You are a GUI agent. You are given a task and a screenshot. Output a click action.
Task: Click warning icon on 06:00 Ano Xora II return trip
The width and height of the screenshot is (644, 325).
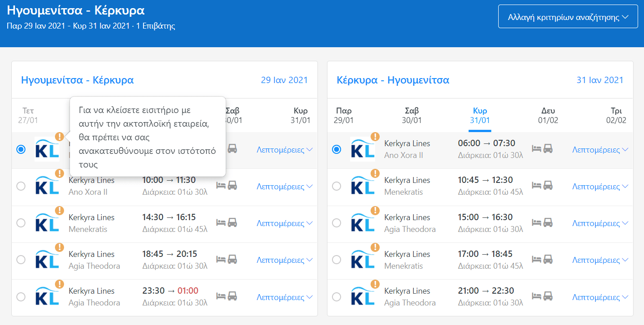pyautogui.click(x=375, y=136)
